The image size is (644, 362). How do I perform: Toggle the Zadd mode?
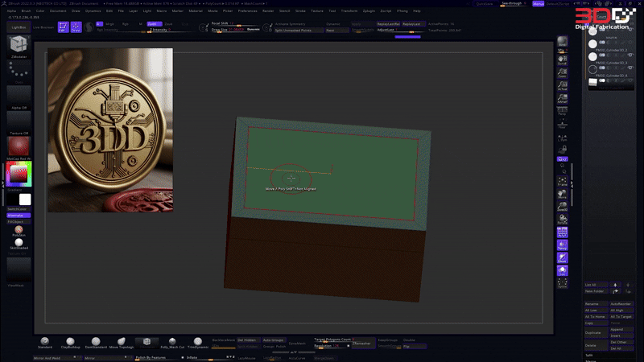coord(152,24)
